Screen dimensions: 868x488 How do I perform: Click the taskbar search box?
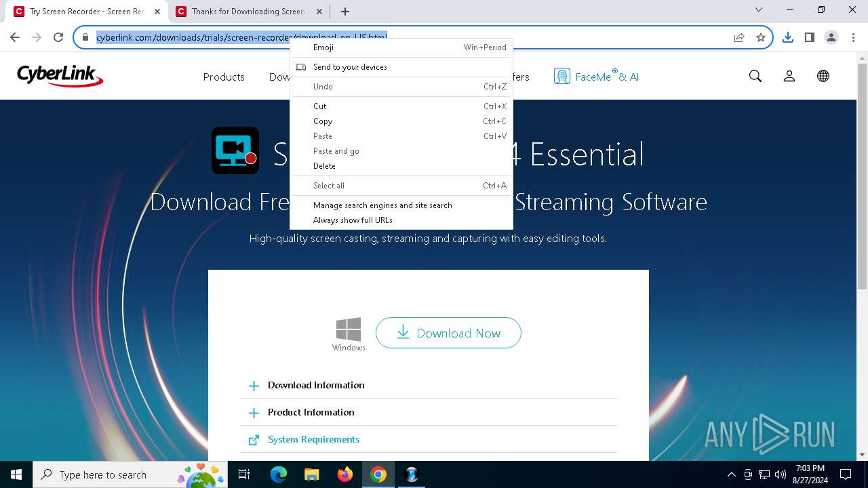pyautogui.click(x=131, y=474)
